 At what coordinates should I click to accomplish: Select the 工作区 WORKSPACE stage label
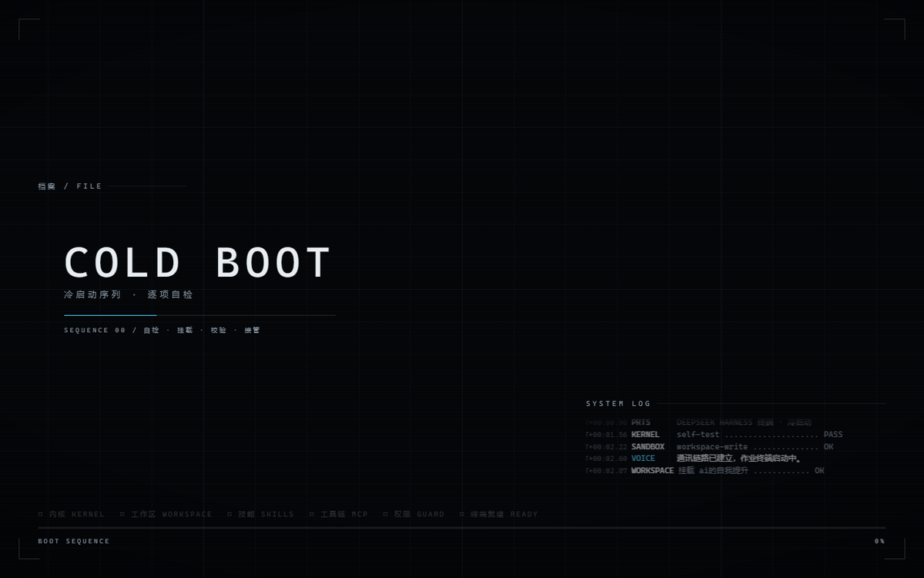(171, 514)
